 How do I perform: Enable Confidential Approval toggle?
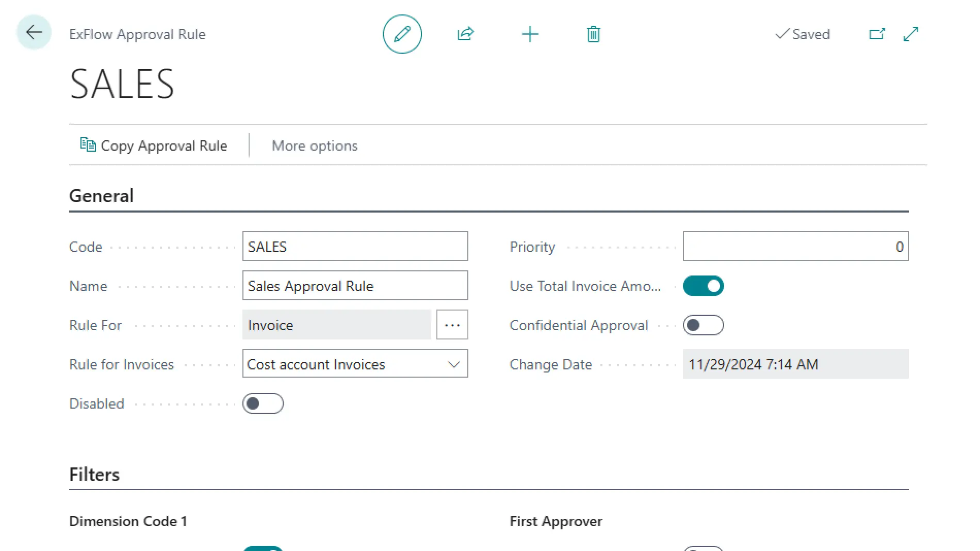704,325
